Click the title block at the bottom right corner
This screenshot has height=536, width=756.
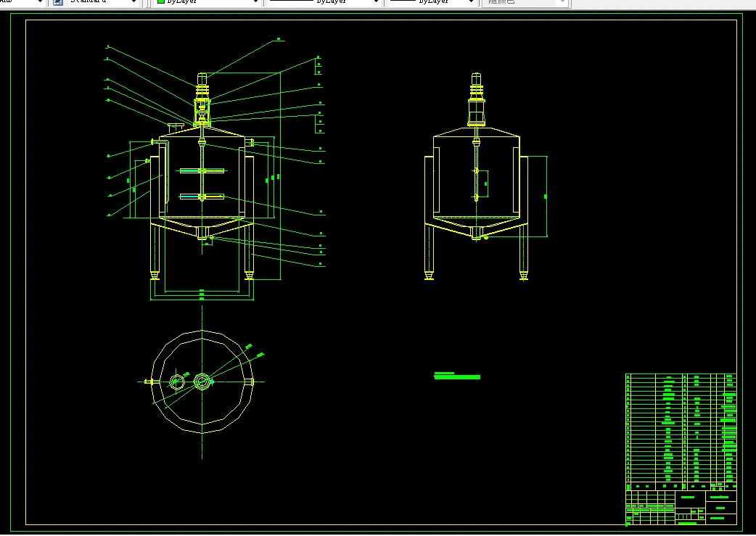click(x=681, y=508)
